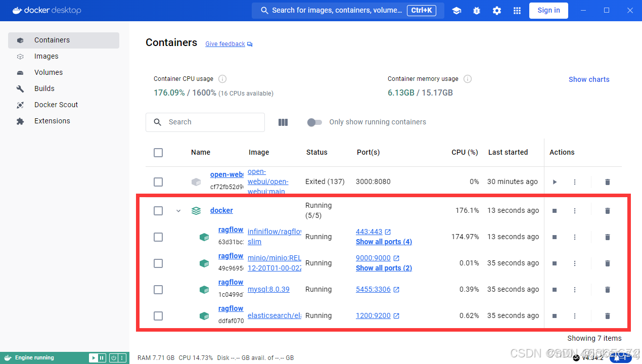
Task: Delete the ragflow container on port 443:443
Action: pos(608,237)
